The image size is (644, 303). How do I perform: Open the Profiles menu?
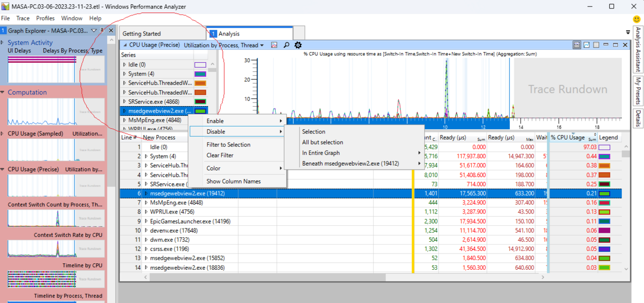point(46,18)
